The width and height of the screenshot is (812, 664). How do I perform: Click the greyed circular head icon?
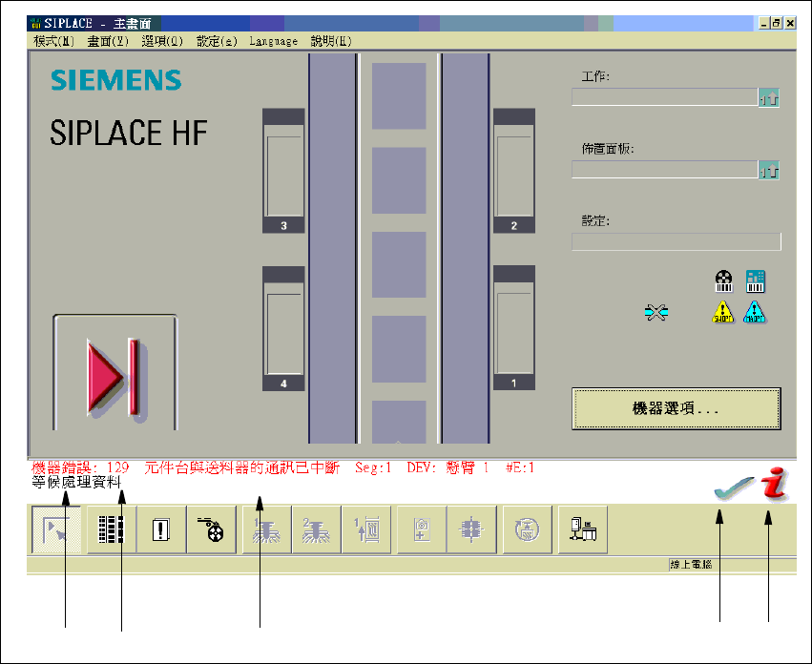click(527, 529)
